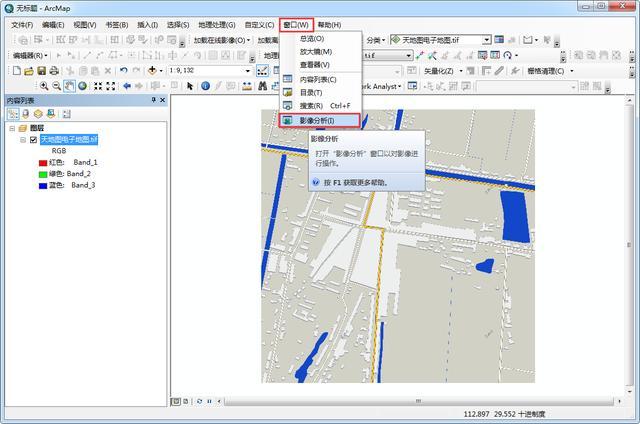
Task: Choose 总览(O) from the window menu
Action: tap(320, 39)
